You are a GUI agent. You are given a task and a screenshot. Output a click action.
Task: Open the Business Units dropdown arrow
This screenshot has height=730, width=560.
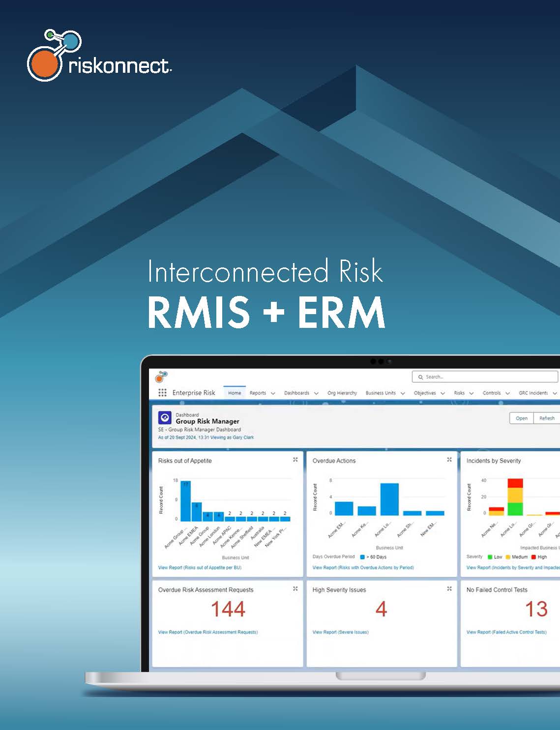(403, 393)
